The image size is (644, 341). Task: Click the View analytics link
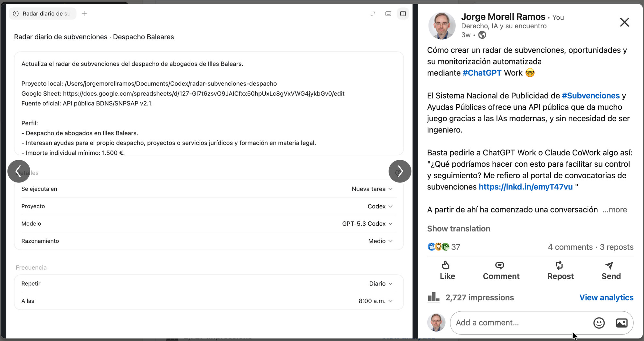606,297
